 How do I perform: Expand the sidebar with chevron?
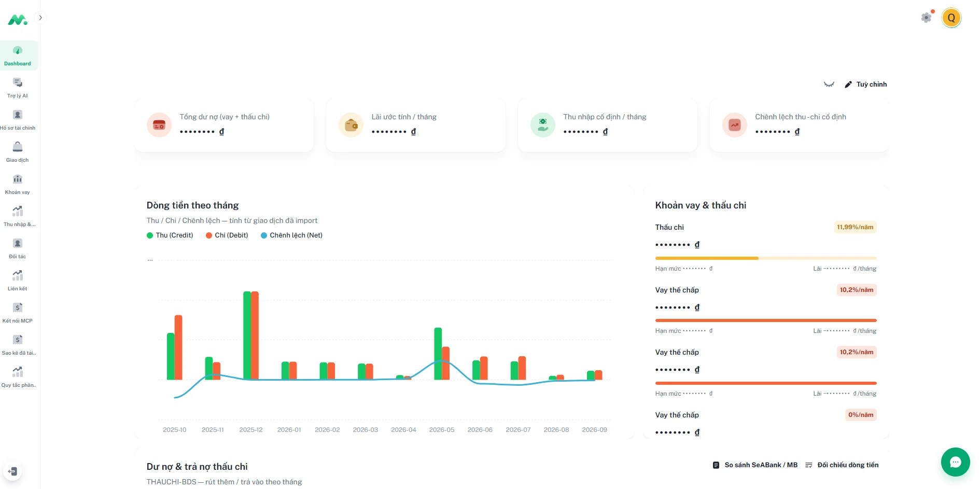coord(40,18)
